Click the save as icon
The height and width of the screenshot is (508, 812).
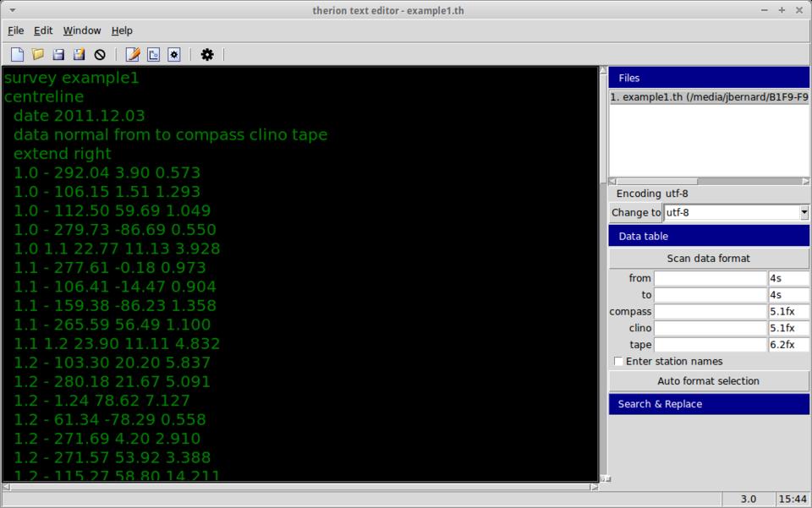tap(79, 54)
